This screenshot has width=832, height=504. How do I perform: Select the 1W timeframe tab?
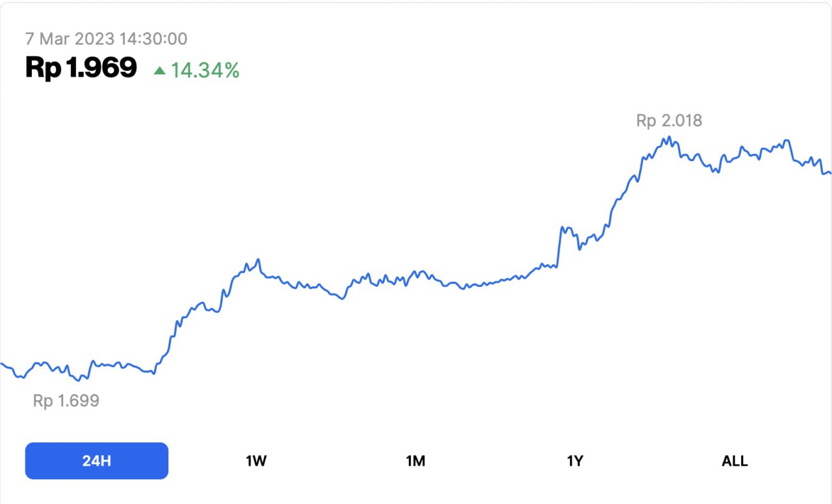tap(256, 460)
